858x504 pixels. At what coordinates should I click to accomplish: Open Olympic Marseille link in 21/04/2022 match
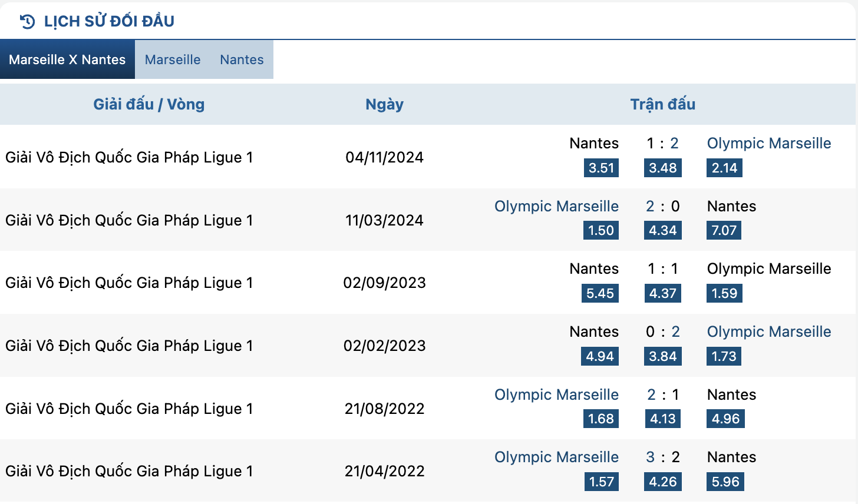coord(556,457)
